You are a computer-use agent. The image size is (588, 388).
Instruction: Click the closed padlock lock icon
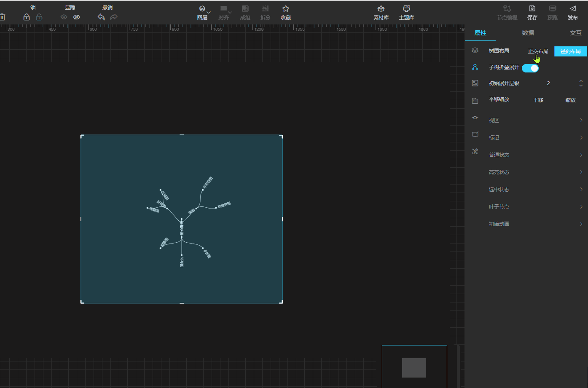27,17
